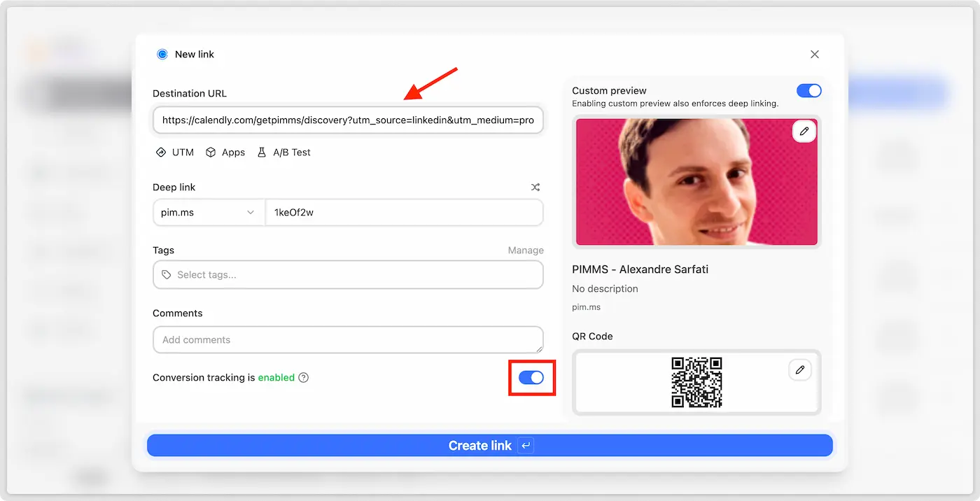Focus the Add comments text area

coord(348,340)
